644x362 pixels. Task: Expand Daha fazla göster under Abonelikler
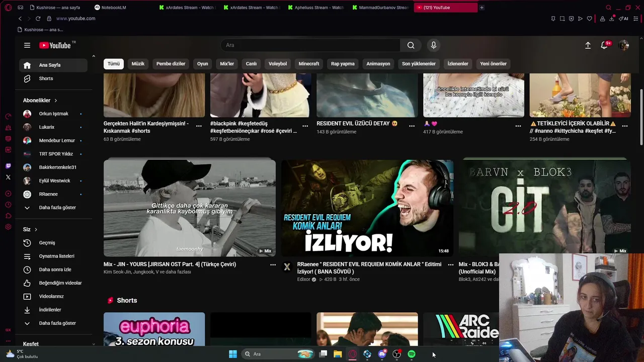click(53, 208)
